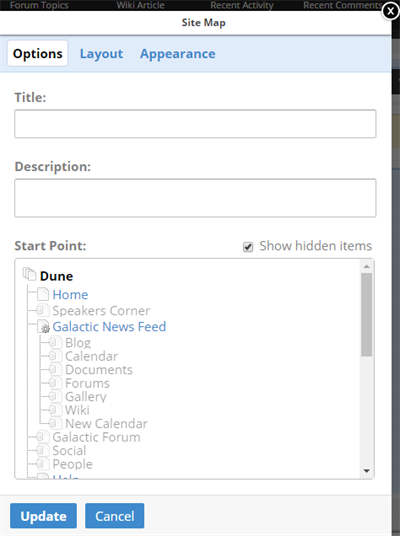
Task: Click the Speakers Corner hidden page icon
Action: pos(42,310)
